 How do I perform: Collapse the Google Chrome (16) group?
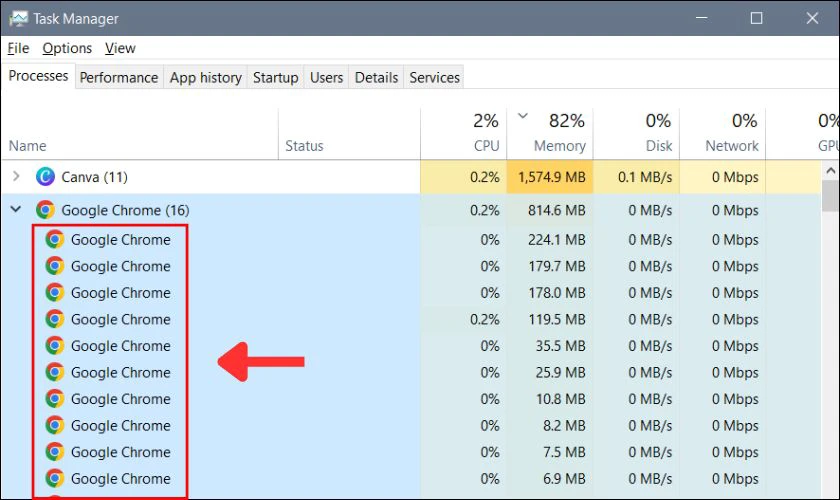point(16,210)
